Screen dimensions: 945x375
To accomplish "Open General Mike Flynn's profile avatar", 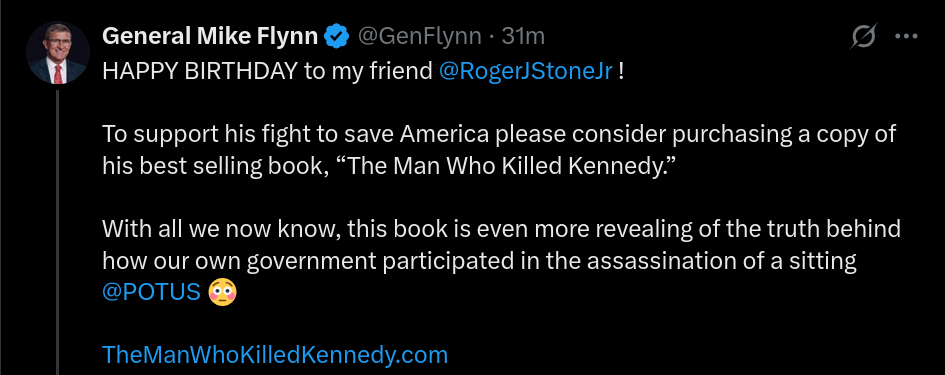I will (x=58, y=53).
